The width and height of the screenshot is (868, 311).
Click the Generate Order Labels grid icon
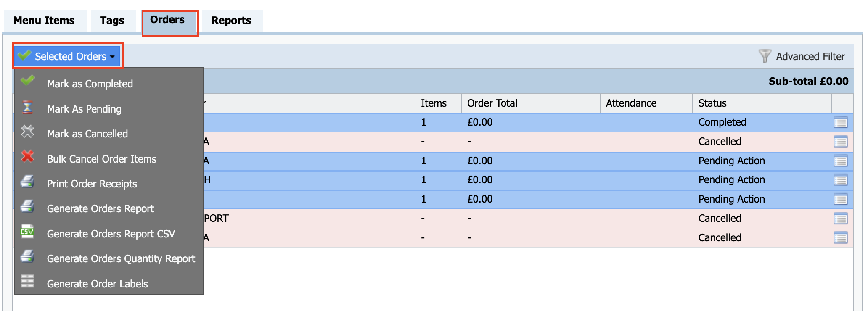tap(27, 281)
